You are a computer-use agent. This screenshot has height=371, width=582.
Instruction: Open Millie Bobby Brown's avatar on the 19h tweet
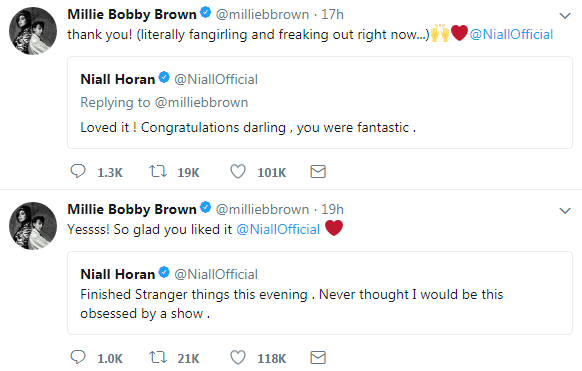pyautogui.click(x=33, y=226)
